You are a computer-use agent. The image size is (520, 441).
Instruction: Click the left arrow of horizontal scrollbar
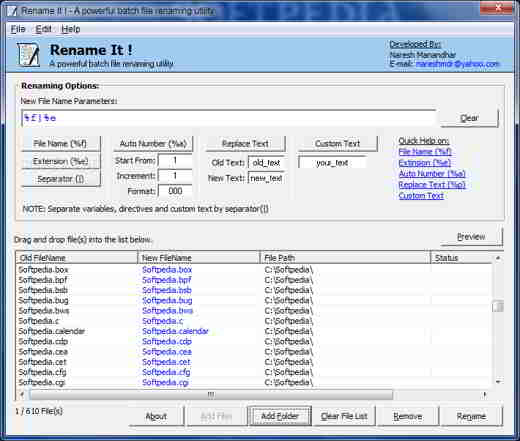coord(22,395)
